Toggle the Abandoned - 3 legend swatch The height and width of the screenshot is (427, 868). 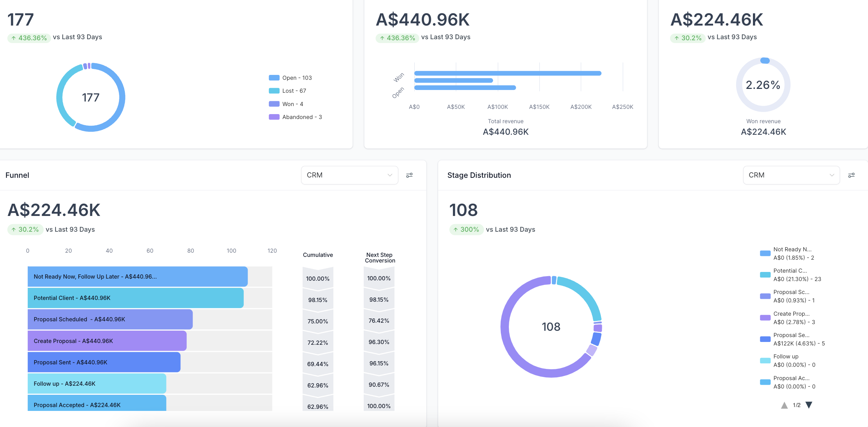click(274, 117)
